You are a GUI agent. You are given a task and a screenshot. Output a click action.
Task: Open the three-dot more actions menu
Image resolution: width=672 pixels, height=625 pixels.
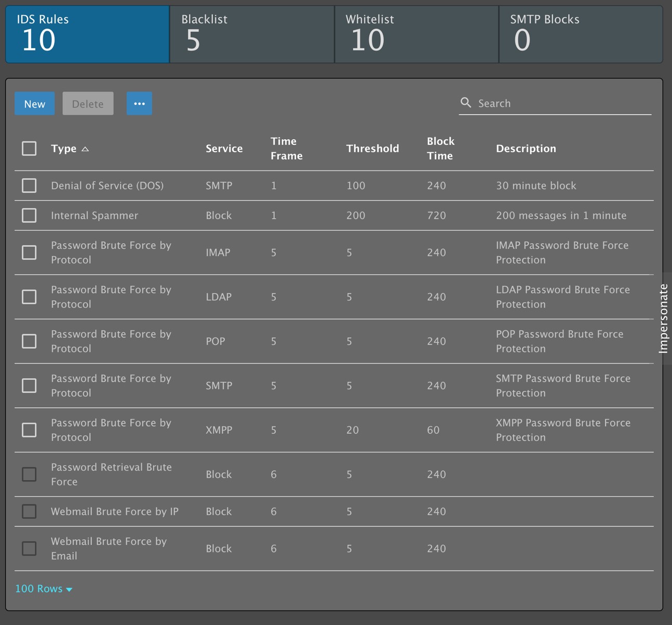click(139, 103)
